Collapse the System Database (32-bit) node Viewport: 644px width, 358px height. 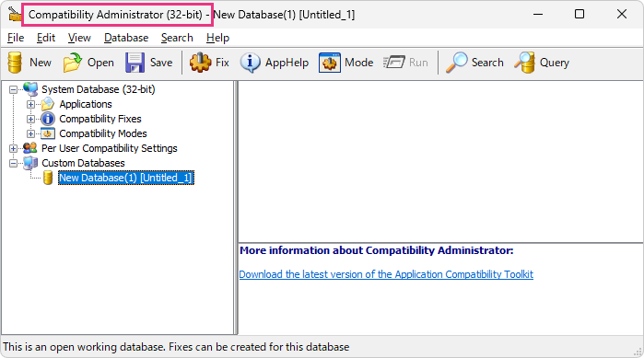click(x=13, y=89)
